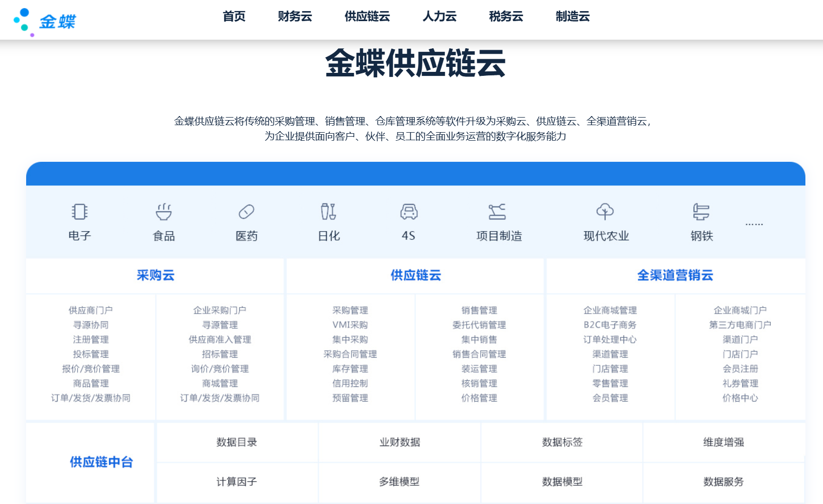
Task: Click the 企业采购门户 text
Action: (x=220, y=311)
